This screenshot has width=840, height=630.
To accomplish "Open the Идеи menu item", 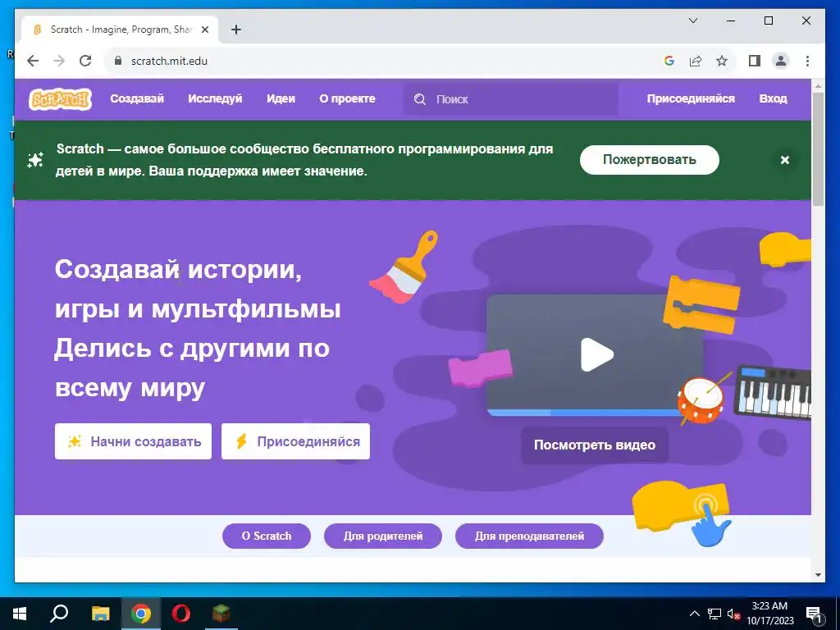I will tap(281, 98).
